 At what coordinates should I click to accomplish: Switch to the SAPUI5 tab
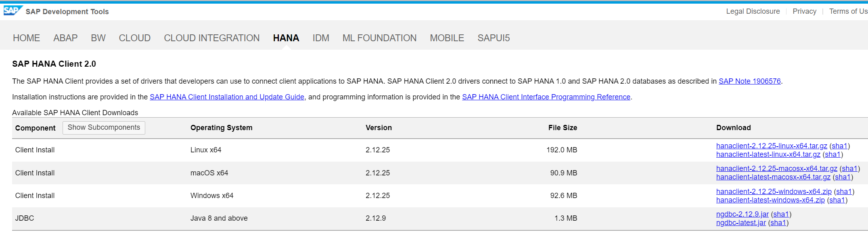(494, 38)
